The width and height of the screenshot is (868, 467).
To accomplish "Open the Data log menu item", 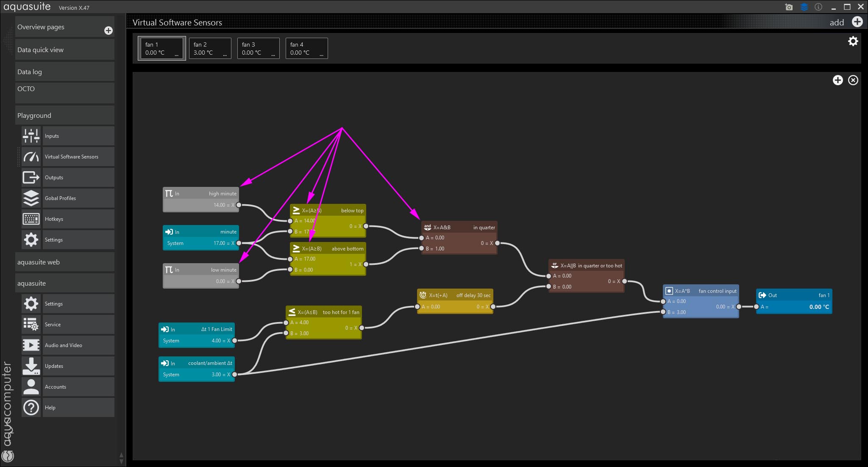I will pos(64,72).
